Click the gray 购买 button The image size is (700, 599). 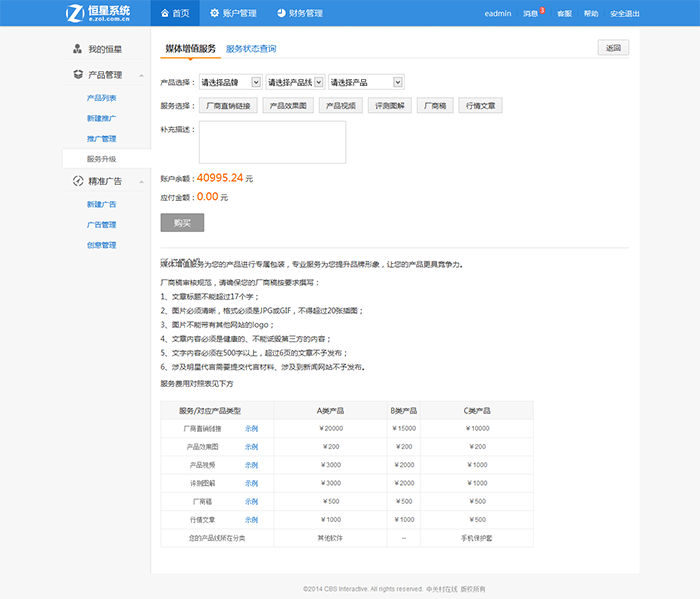coord(182,223)
